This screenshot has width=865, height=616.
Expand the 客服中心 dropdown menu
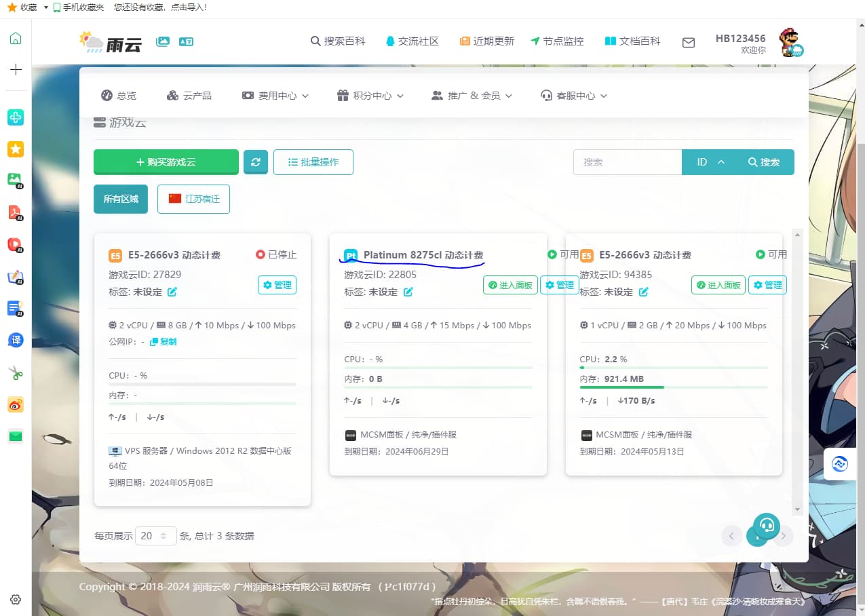coord(574,96)
